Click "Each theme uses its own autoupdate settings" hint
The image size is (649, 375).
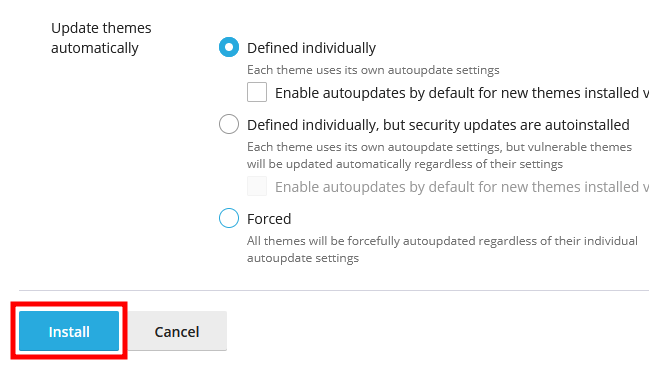pos(373,70)
